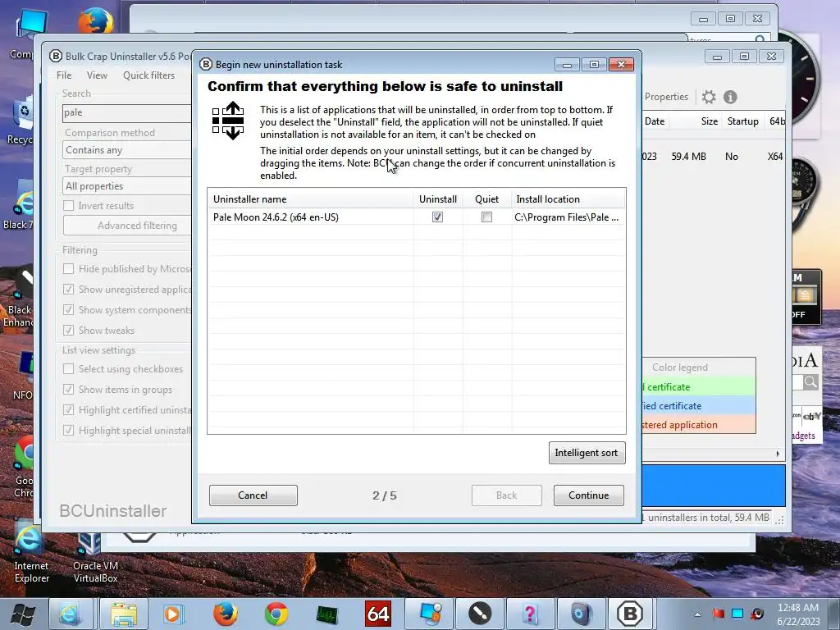
Task: Show hidden tray icons arrow
Action: pos(697,614)
